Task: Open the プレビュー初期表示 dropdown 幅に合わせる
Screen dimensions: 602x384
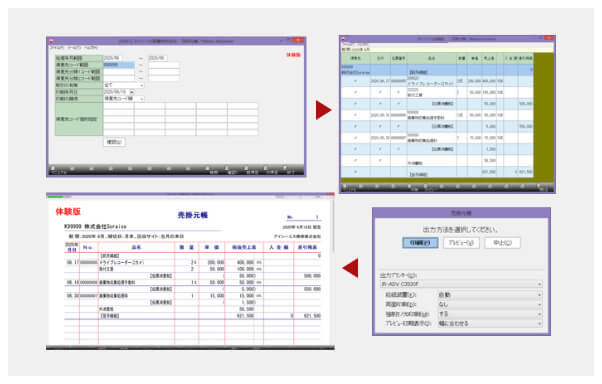Action: [x=490, y=324]
